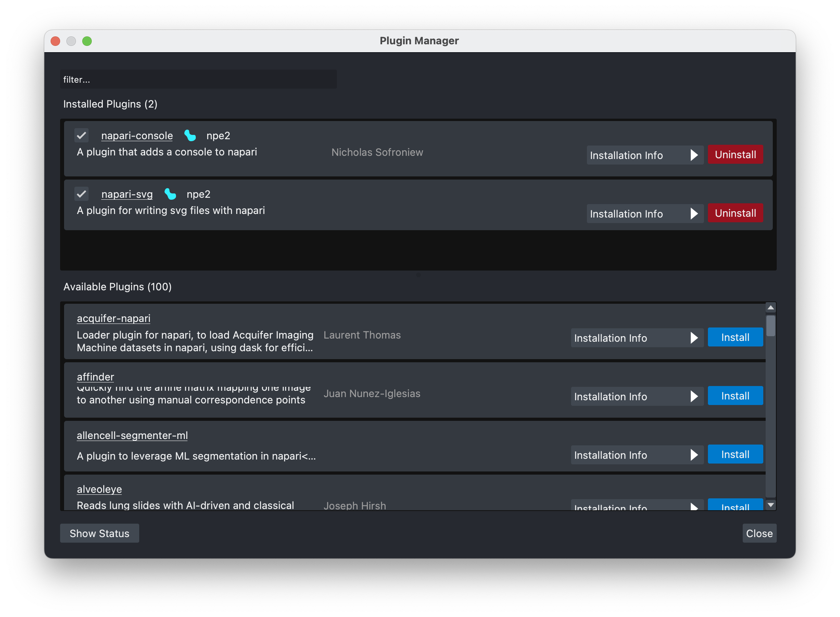Click the plugin filter text field

tap(199, 79)
